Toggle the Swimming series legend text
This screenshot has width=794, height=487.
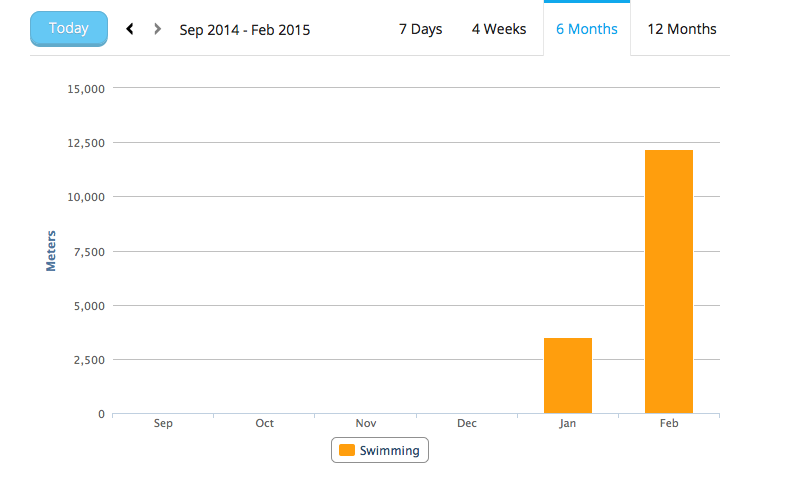pyautogui.click(x=390, y=451)
